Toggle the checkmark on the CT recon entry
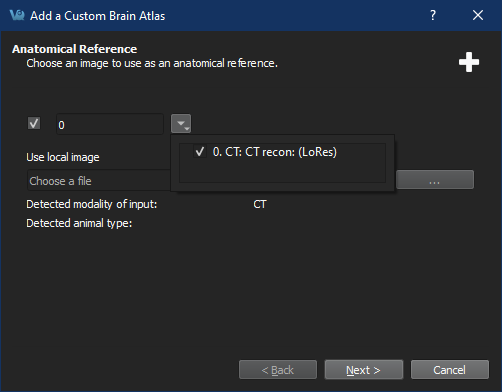 click(200, 152)
